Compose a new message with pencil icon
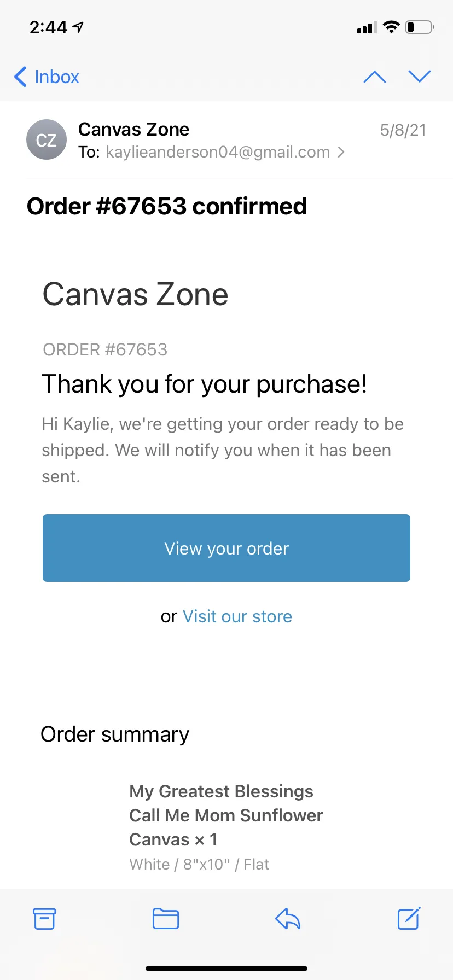This screenshot has width=453, height=980. click(x=409, y=918)
